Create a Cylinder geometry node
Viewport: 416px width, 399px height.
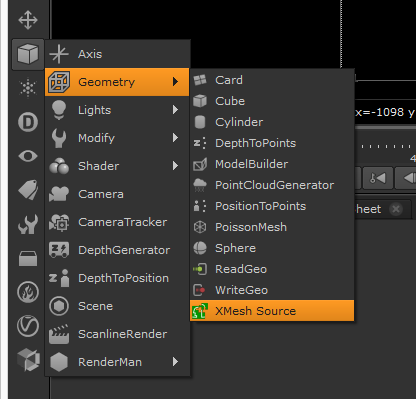(272, 122)
